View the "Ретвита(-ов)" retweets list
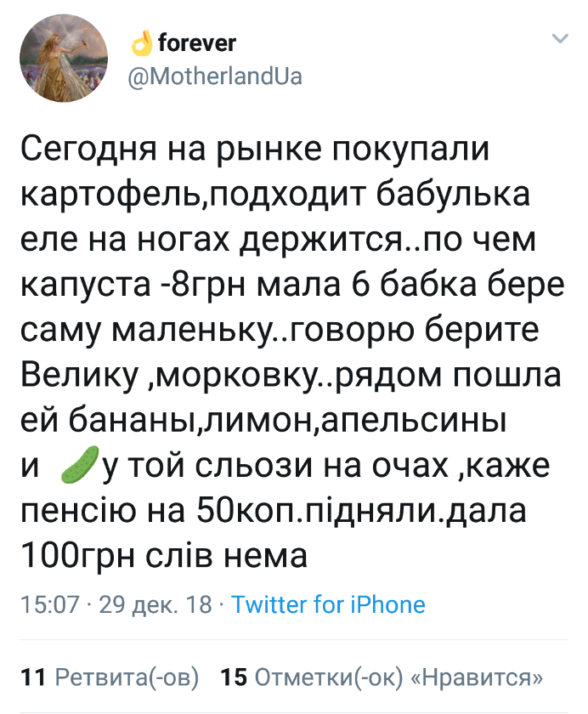588x714 pixels. click(x=127, y=677)
